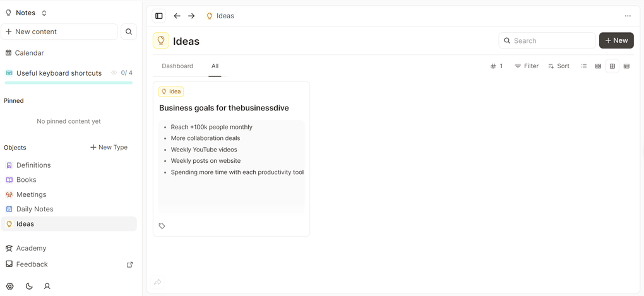Switch to the Dashboard tab
644x296 pixels.
pos(177,66)
